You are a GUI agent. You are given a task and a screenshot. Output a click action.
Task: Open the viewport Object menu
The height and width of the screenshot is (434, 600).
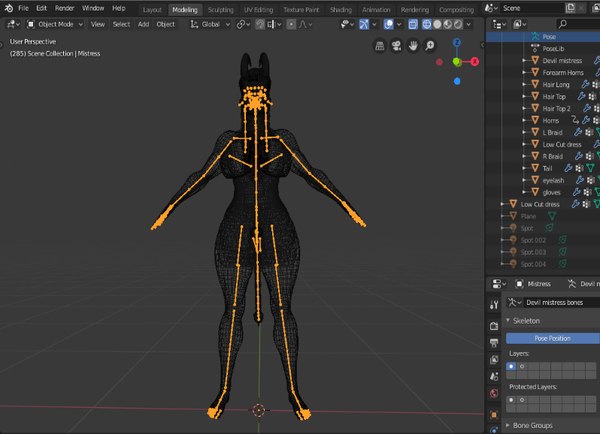[x=166, y=24]
